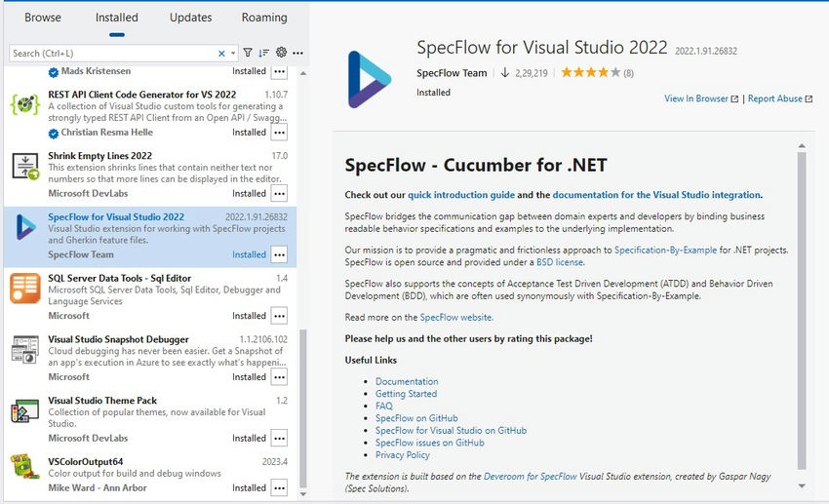Click the View In Browser link

coord(700,98)
